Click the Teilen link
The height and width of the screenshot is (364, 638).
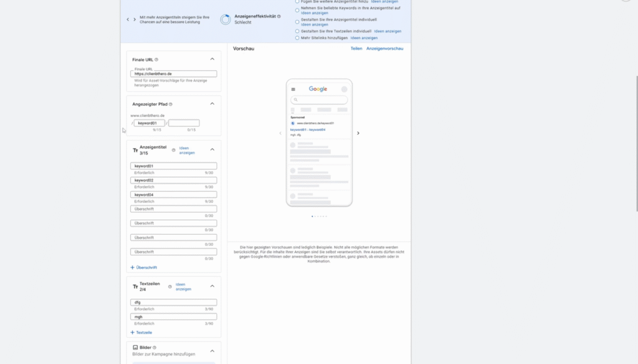click(356, 49)
